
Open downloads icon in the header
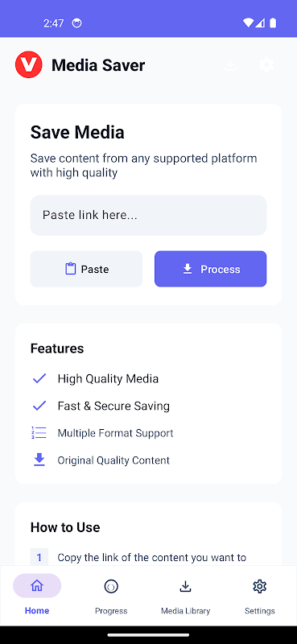230,65
